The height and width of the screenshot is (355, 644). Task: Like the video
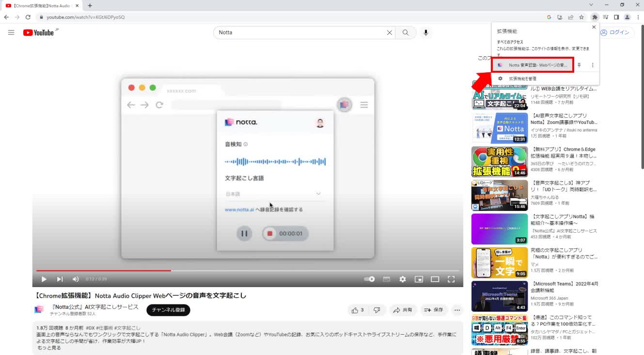[358, 310]
